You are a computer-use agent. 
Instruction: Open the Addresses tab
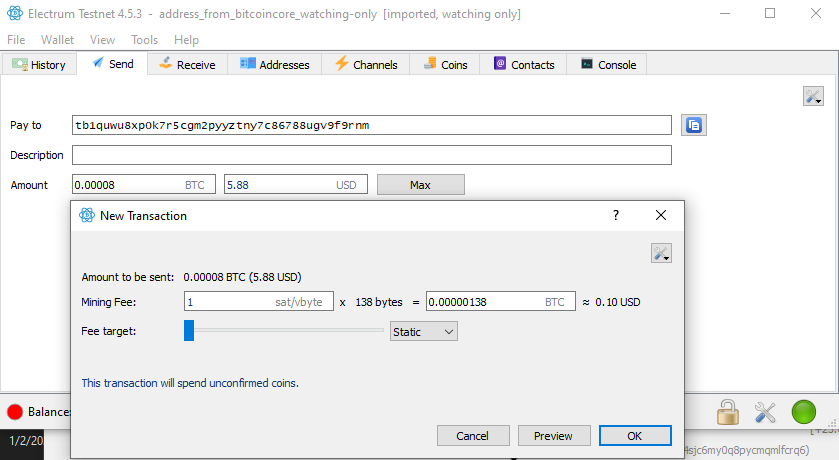(x=274, y=64)
